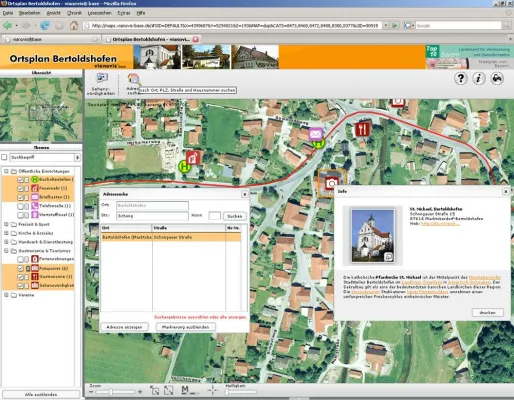Click the zoom in plus icon
Image resolution: width=514 pixels, height=400 pixels.
140,392
